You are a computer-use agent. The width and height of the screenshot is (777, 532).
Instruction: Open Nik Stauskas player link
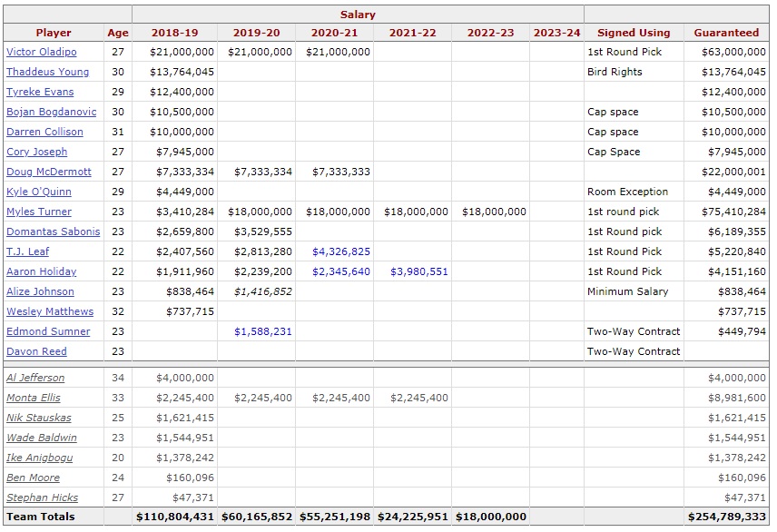point(39,418)
